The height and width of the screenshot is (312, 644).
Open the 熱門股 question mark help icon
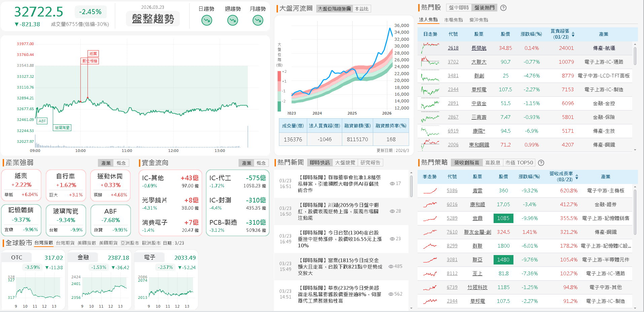click(x=503, y=7)
